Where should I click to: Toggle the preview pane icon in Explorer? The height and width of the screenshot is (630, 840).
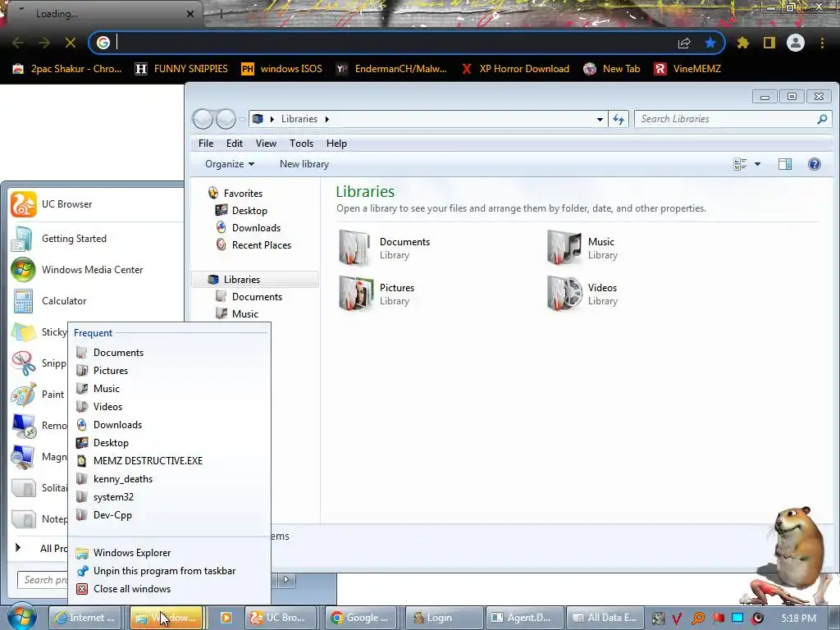click(785, 164)
